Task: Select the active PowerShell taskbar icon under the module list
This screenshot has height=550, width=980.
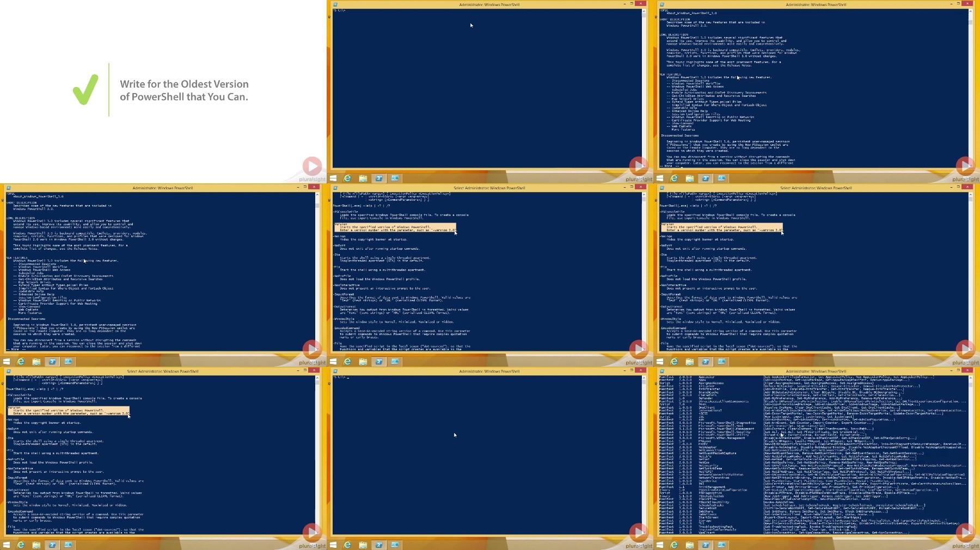Action: pos(706,545)
